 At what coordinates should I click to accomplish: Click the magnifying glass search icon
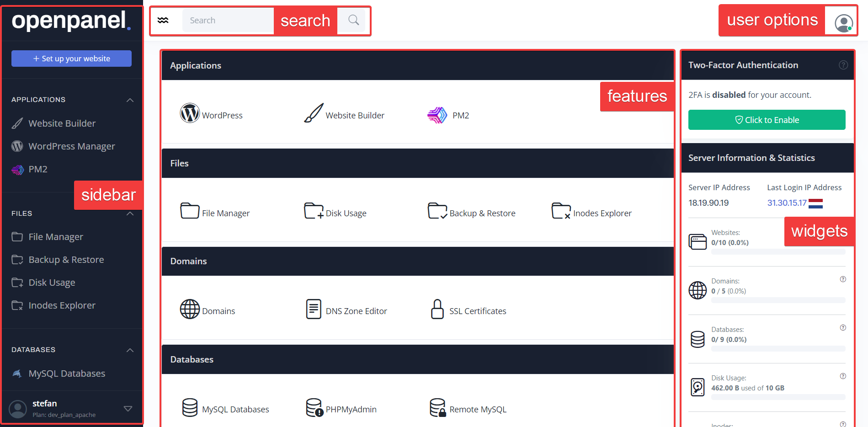tap(353, 20)
